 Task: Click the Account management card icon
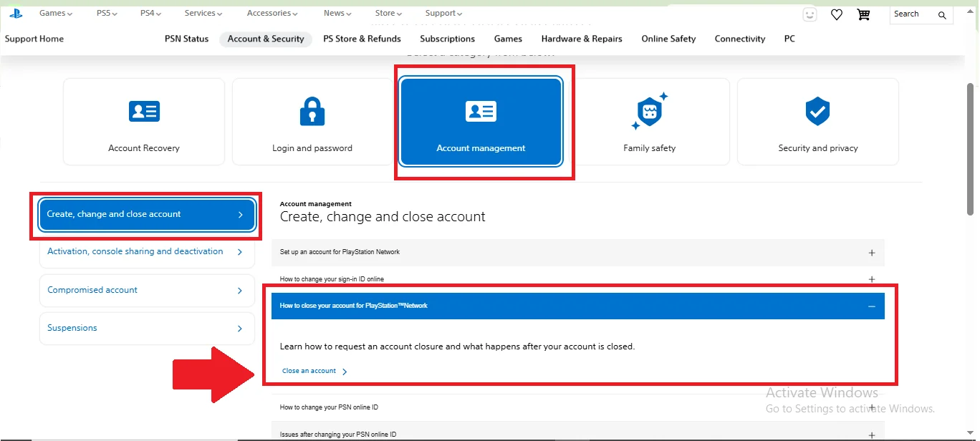[481, 111]
